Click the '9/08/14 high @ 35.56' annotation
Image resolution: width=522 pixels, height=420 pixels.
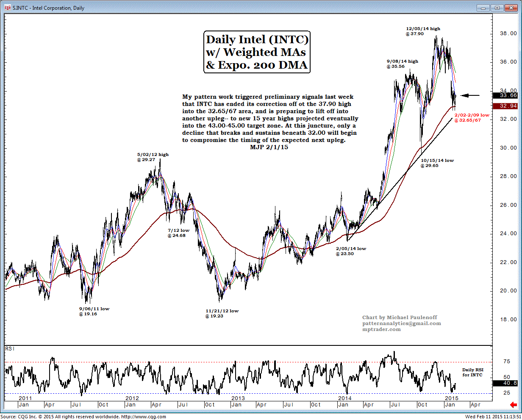click(x=402, y=64)
